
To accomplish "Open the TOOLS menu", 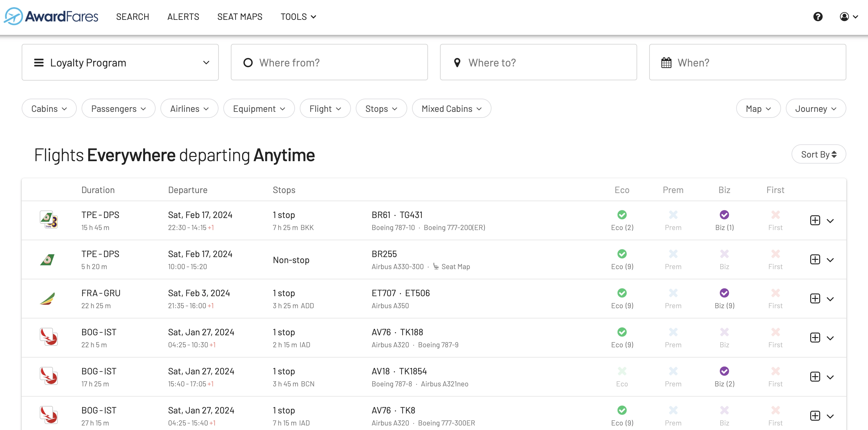I will (298, 17).
